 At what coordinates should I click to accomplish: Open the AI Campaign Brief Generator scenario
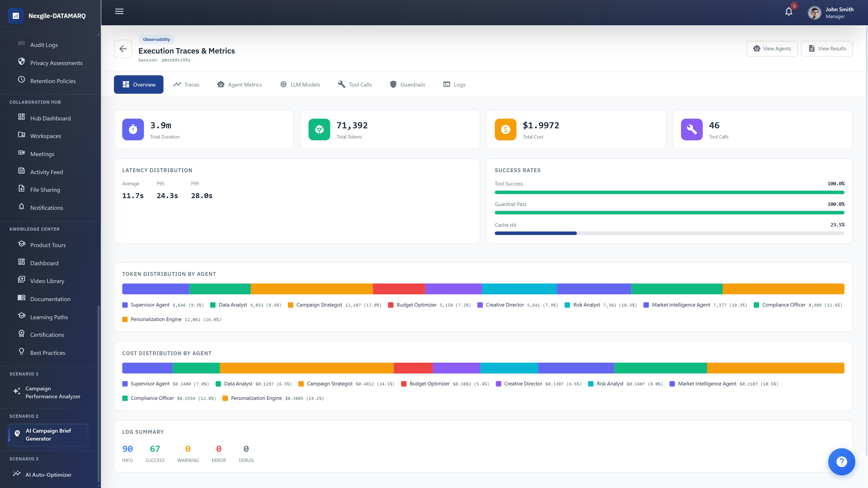tap(48, 435)
